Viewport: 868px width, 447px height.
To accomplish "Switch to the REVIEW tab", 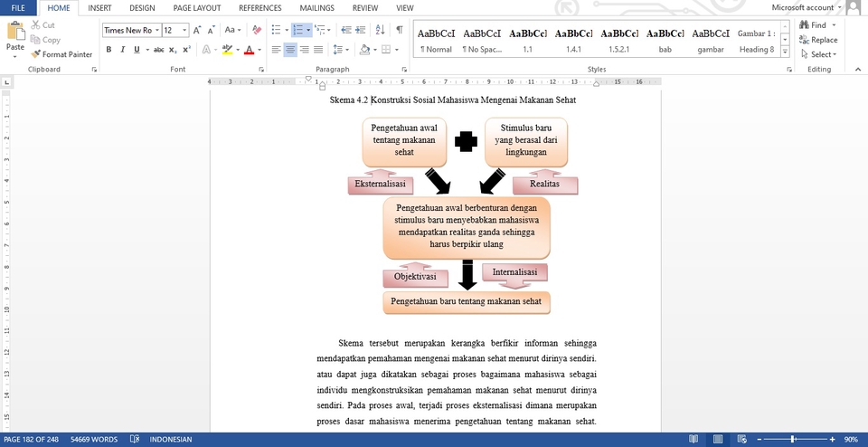I will pyautogui.click(x=365, y=8).
